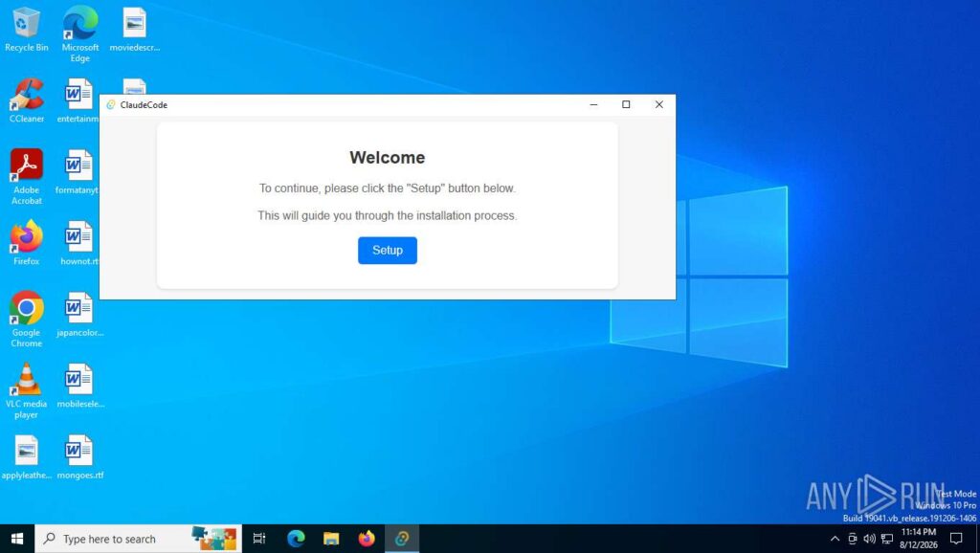Image resolution: width=980 pixels, height=553 pixels.
Task: Click the ClaudeCode title bar app icon
Action: [x=111, y=105]
